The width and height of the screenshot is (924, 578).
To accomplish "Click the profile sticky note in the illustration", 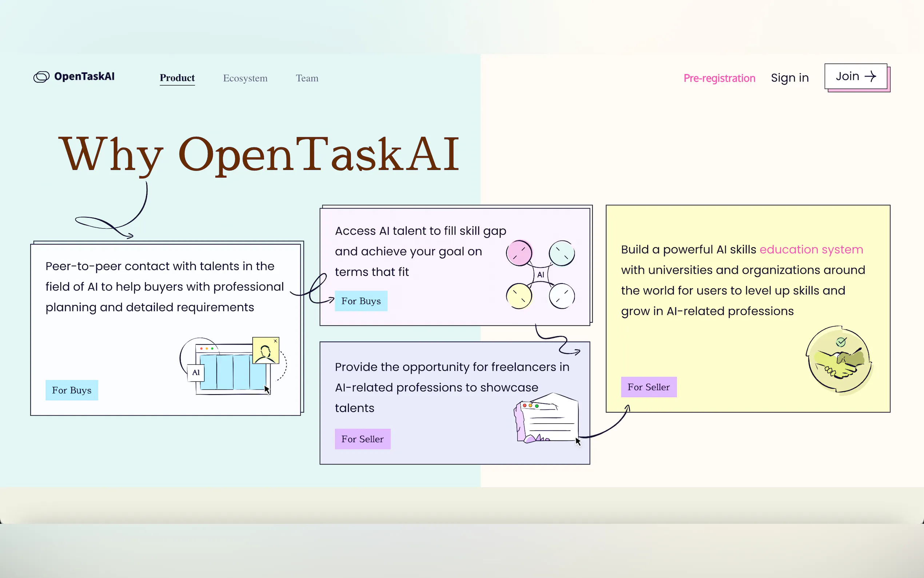I will pos(266,350).
